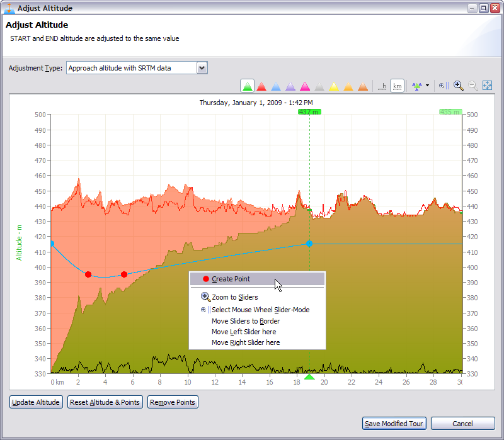Toggle mouse wheel slider-mode toolbar icon
Image resolution: width=504 pixels, height=440 pixels.
coord(443,86)
